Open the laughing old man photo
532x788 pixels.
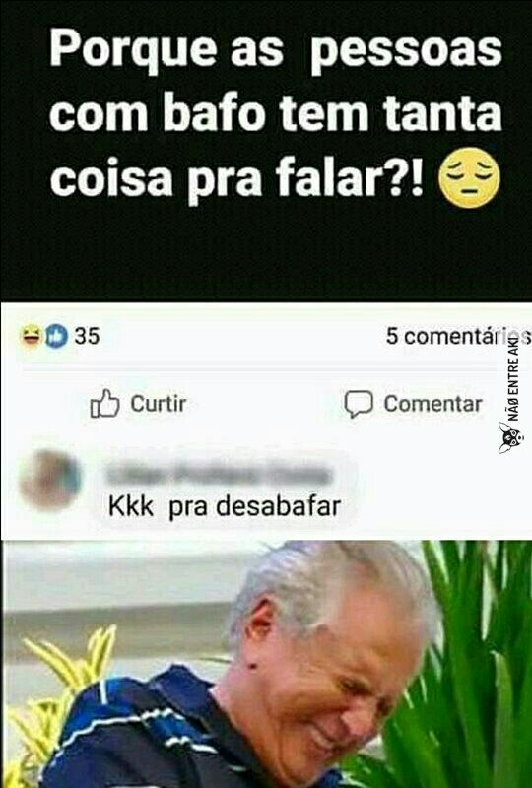click(266, 664)
